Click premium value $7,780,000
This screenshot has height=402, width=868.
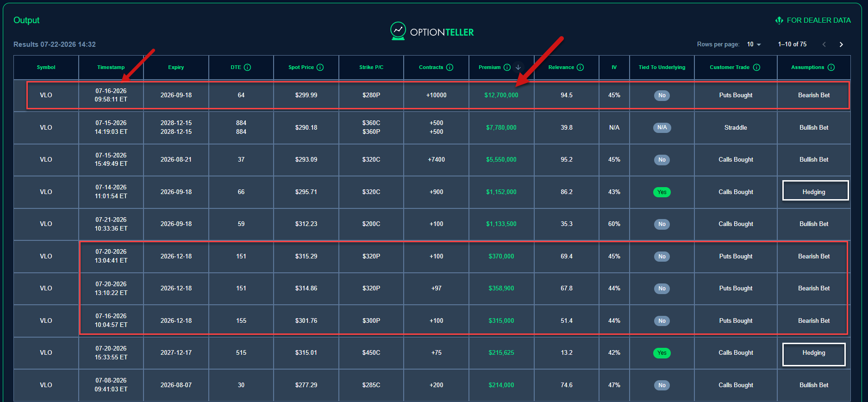[x=501, y=127]
